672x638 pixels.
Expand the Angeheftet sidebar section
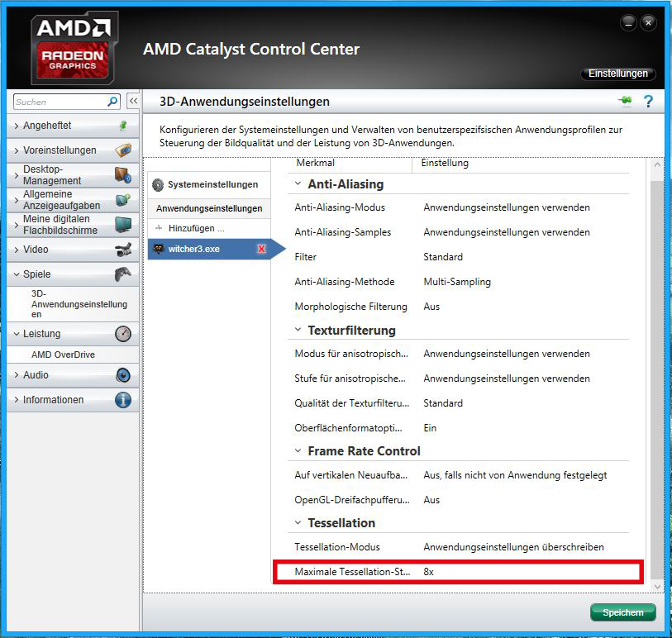[x=17, y=126]
